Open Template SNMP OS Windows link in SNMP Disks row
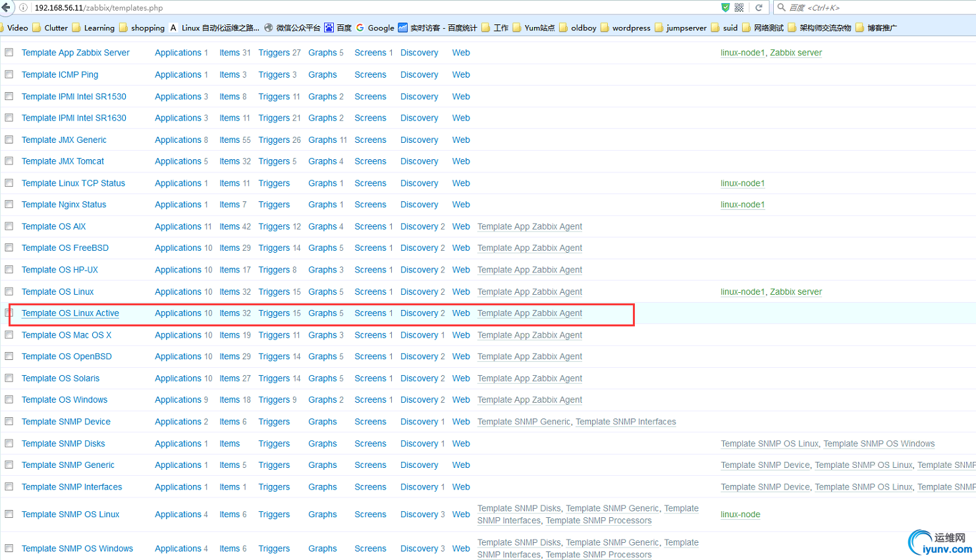 coord(879,444)
